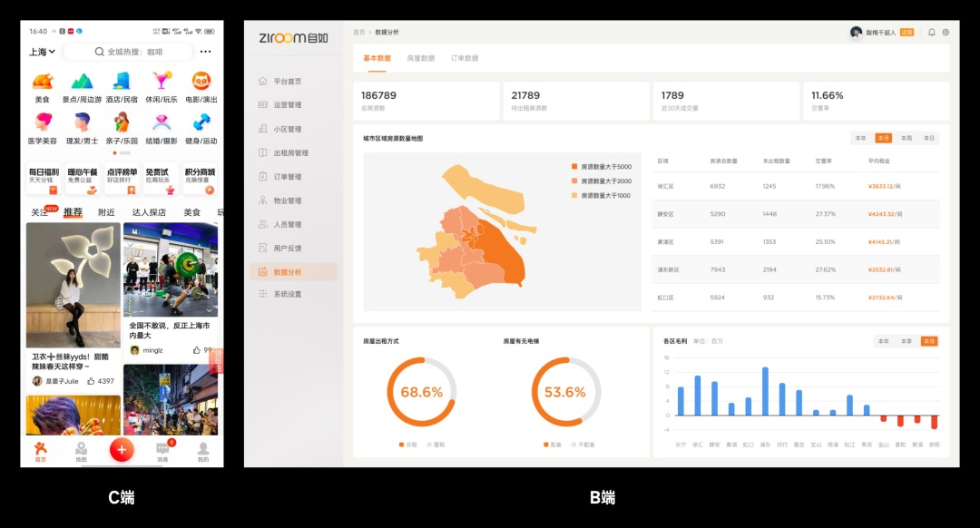Open 人员管理 in the sidebar
This screenshot has height=528, width=980.
point(294,224)
